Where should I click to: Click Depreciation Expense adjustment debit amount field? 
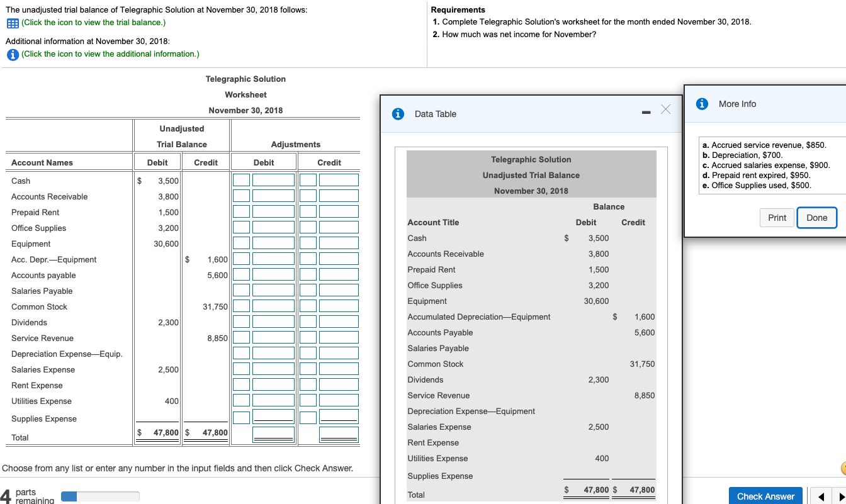click(x=274, y=354)
